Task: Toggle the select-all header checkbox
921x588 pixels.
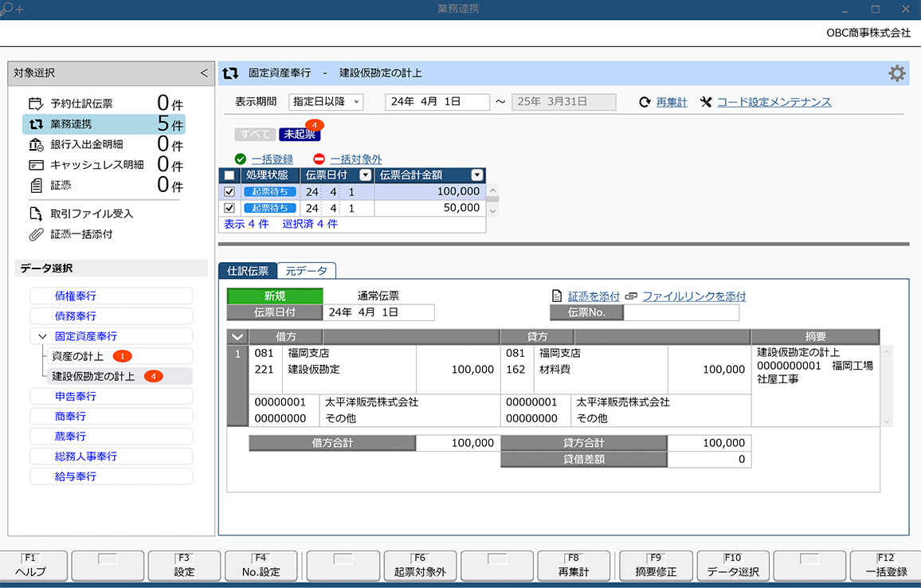Action: (x=229, y=175)
